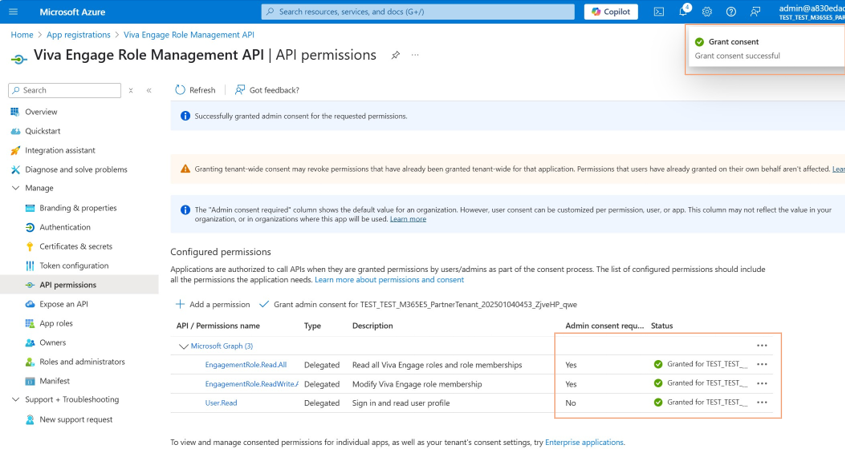Click Learn more in admin consent info

(408, 219)
